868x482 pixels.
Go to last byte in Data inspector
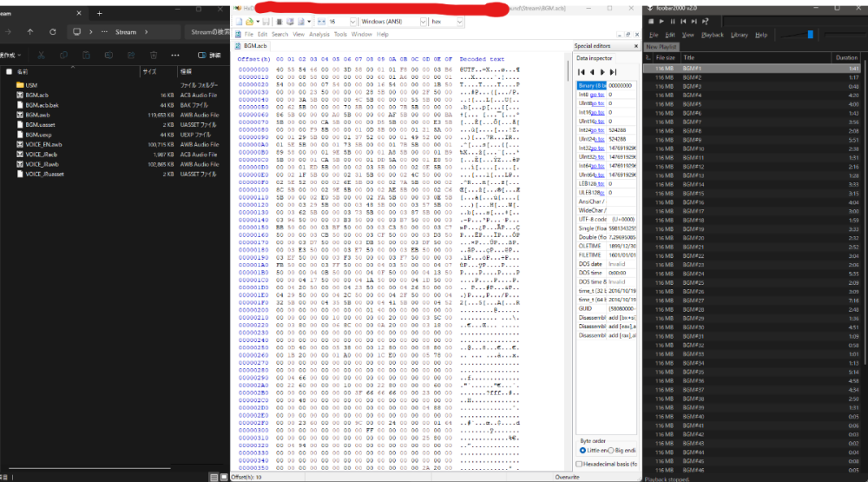614,71
